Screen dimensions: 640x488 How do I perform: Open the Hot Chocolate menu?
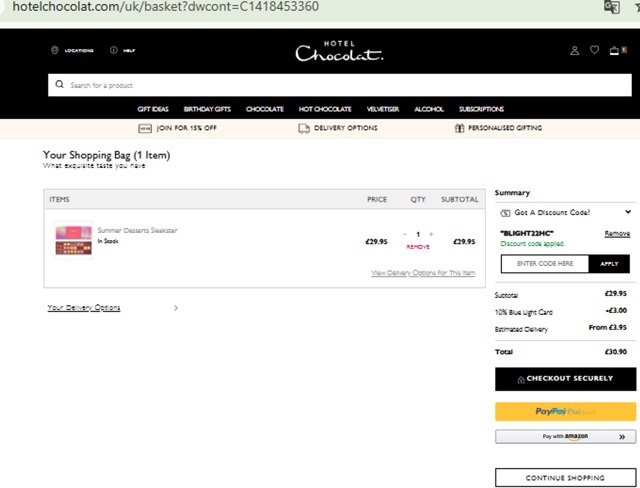point(325,109)
